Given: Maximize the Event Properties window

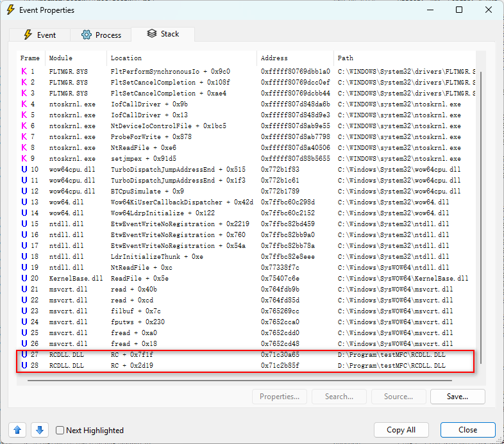Looking at the screenshot, I should pos(459,10).
